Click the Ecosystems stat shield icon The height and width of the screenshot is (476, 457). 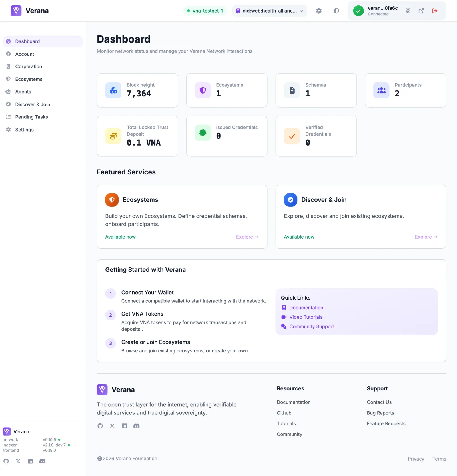(203, 90)
